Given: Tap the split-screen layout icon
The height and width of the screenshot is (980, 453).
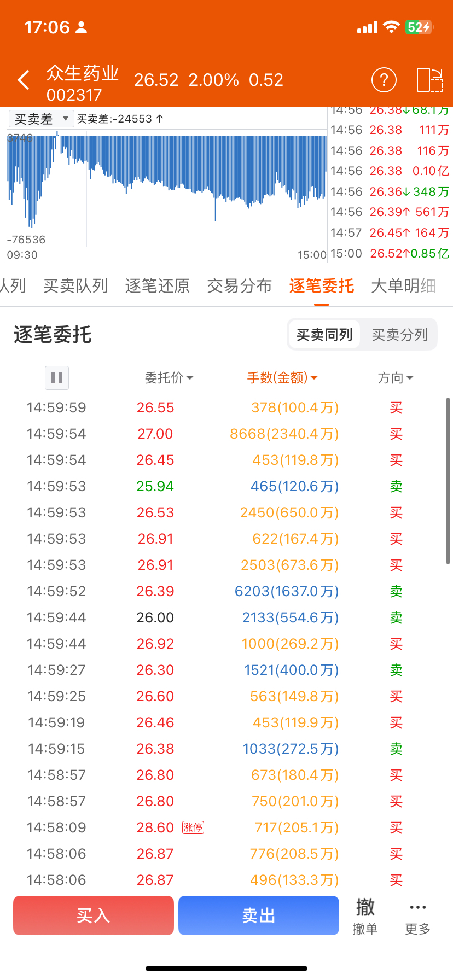Looking at the screenshot, I should (x=429, y=80).
